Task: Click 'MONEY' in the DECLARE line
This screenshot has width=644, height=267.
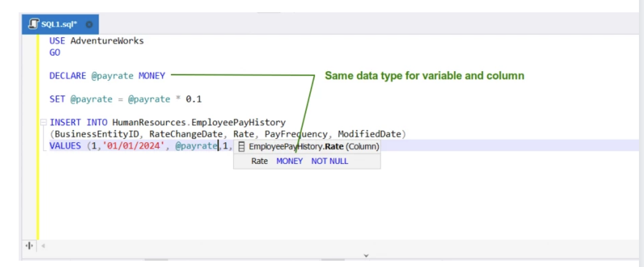Action: 152,76
